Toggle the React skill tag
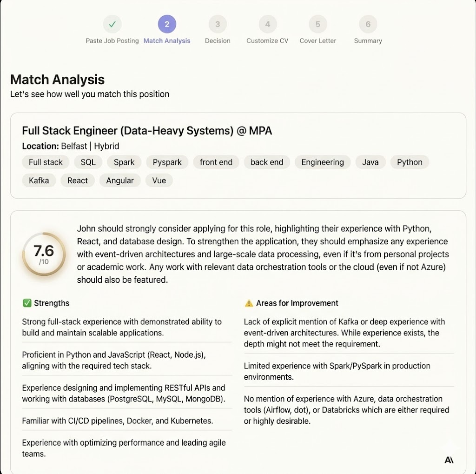Screen dimensions: 476x474 pyautogui.click(x=77, y=180)
